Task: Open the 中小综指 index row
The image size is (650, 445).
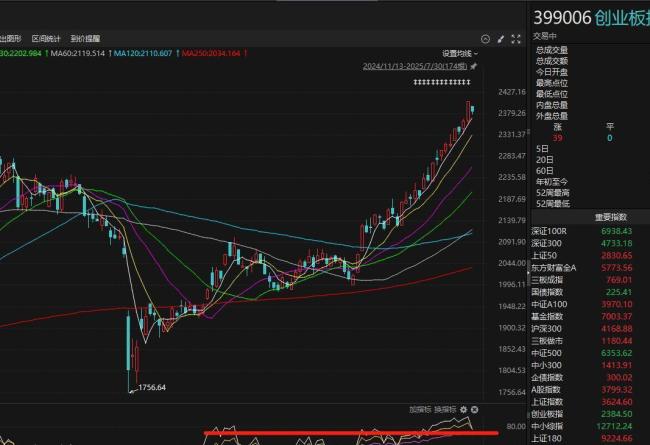Action: tap(590, 426)
